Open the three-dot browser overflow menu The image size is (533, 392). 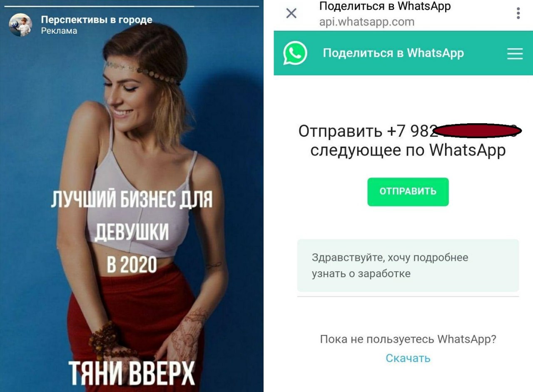pos(518,13)
